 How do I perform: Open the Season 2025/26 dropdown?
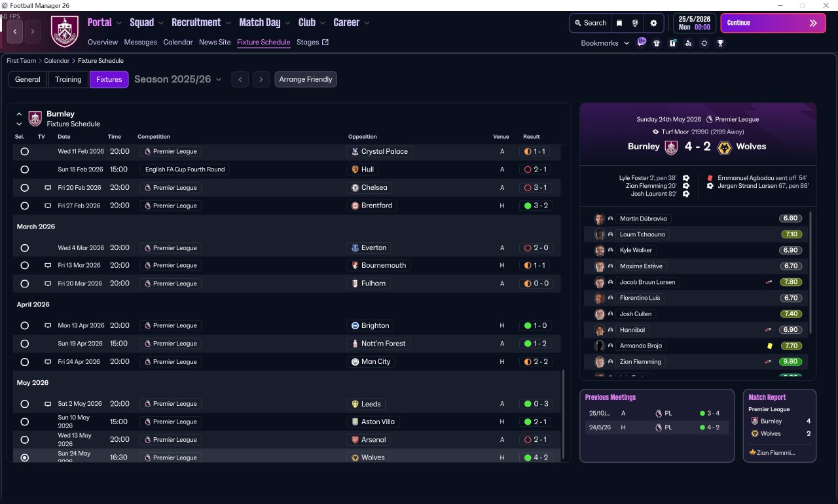pos(178,79)
